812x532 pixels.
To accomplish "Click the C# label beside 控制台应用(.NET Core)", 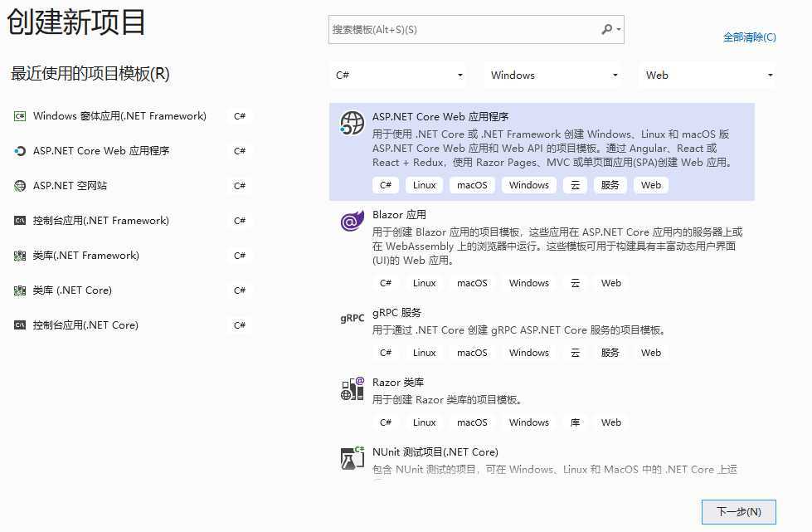I will (239, 325).
